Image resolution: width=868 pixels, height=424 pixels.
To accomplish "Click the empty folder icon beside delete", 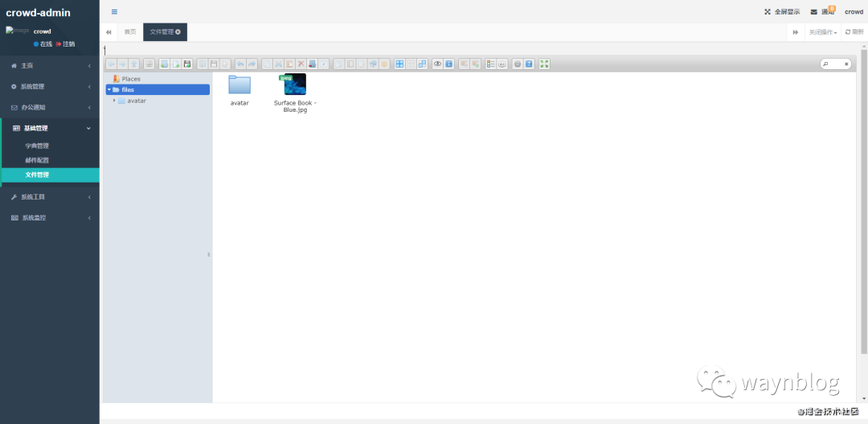I will [x=312, y=64].
